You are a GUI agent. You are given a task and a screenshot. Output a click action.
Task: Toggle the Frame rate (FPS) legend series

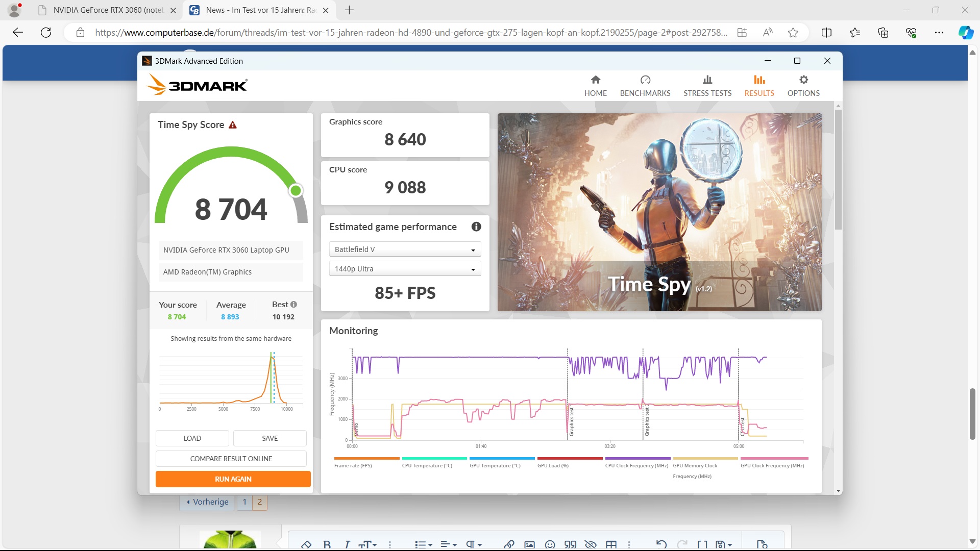pyautogui.click(x=353, y=465)
